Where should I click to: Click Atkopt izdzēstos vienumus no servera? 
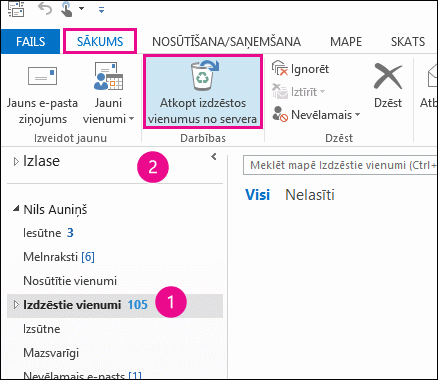point(203,92)
